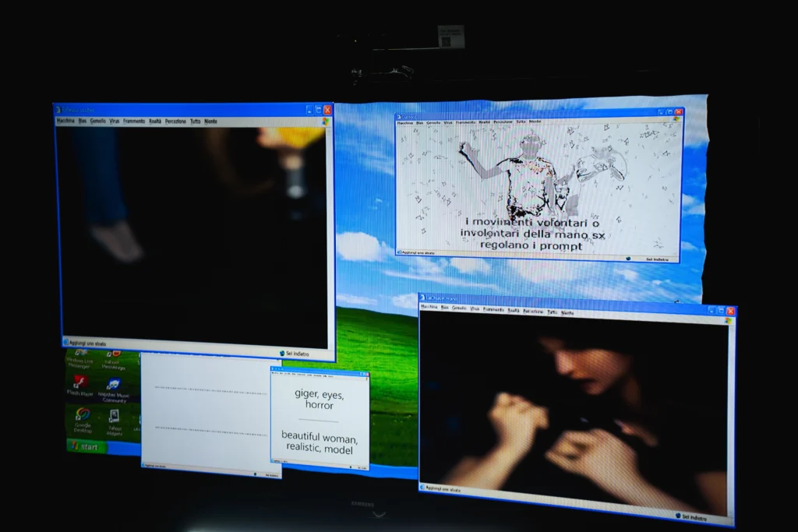Image resolution: width=798 pixels, height=532 pixels.
Task: Click 'Sei indietro' in bottom-right window status bar
Action: coord(694,517)
